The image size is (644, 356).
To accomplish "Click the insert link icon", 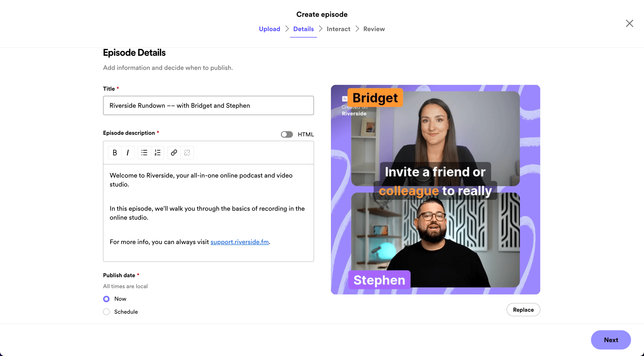I will 174,152.
